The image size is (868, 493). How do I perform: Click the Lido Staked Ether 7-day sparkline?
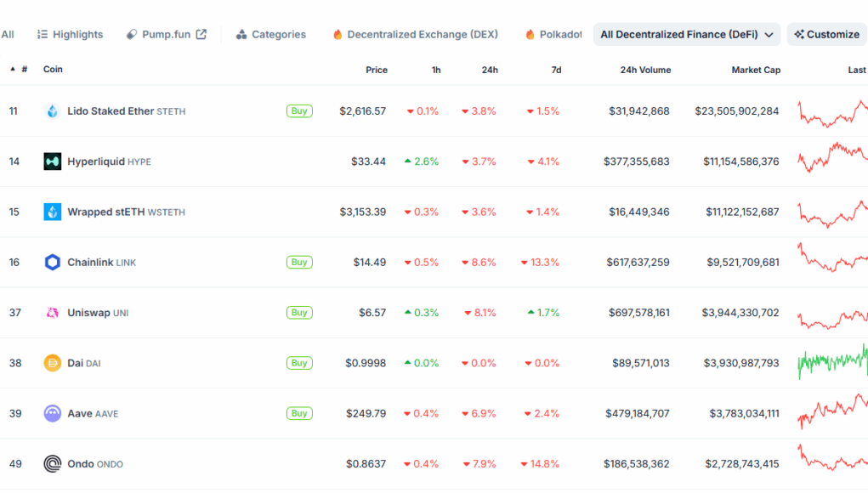coord(832,113)
